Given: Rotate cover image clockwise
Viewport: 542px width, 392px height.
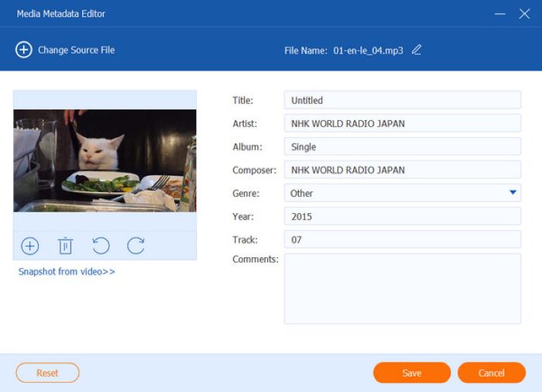Looking at the screenshot, I should click(135, 246).
